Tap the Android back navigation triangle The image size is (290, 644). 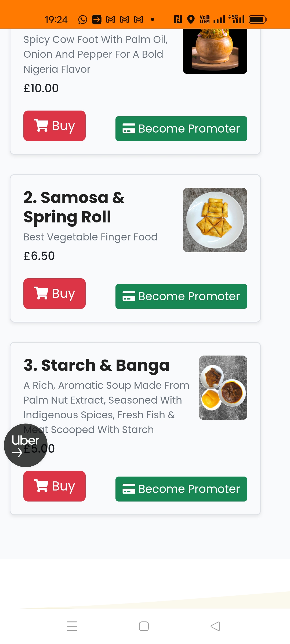point(215,626)
